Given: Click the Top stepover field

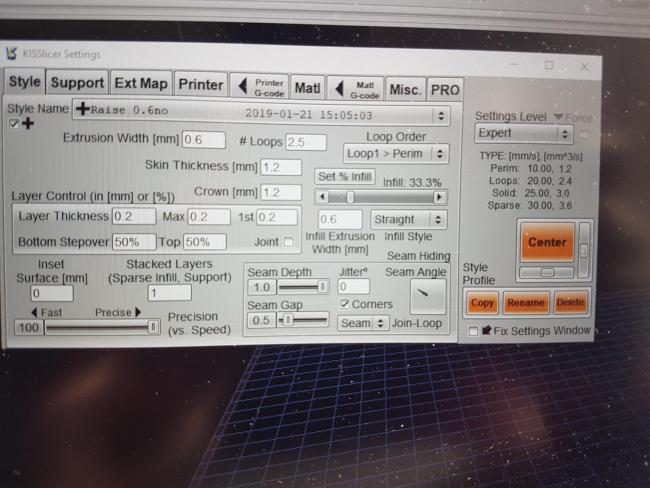Looking at the screenshot, I should [205, 242].
